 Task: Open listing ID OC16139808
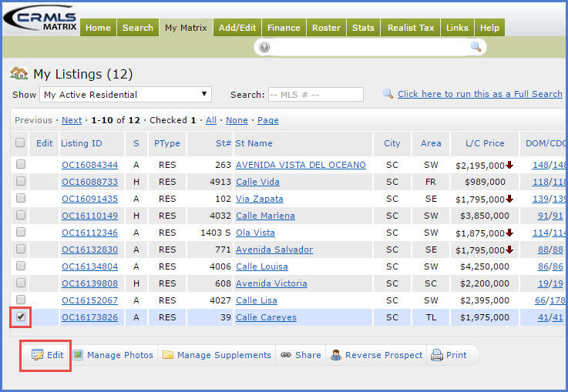click(x=90, y=283)
